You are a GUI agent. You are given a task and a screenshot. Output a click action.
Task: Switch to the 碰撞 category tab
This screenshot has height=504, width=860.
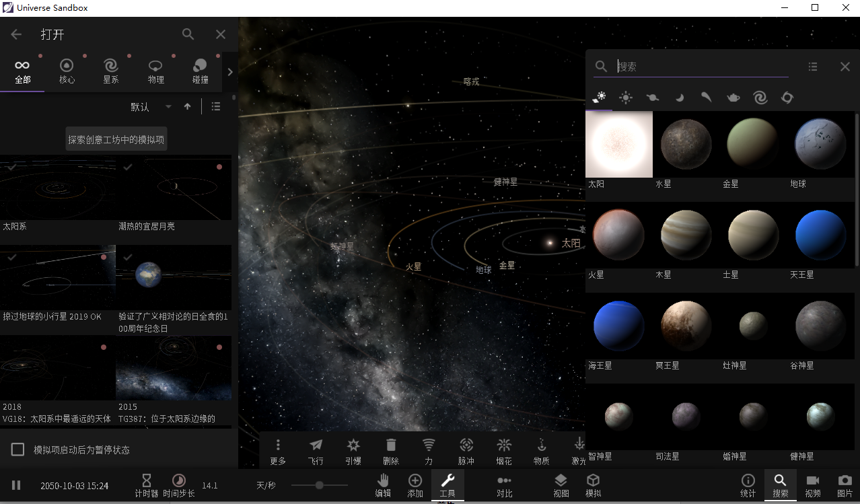pyautogui.click(x=200, y=71)
